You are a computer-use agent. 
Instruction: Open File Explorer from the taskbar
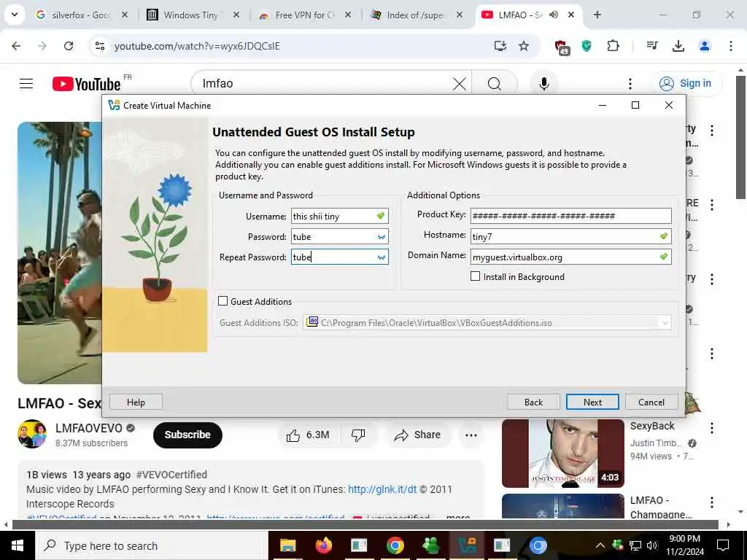click(x=287, y=545)
